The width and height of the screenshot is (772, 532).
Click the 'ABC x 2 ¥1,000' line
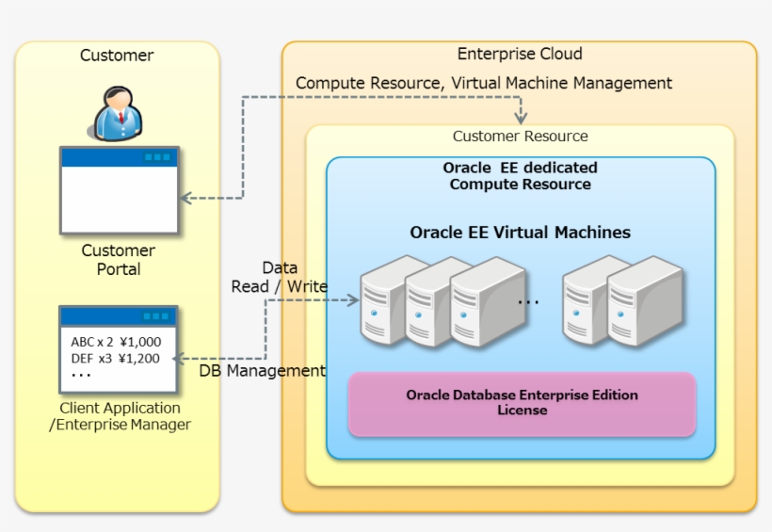coord(116,342)
